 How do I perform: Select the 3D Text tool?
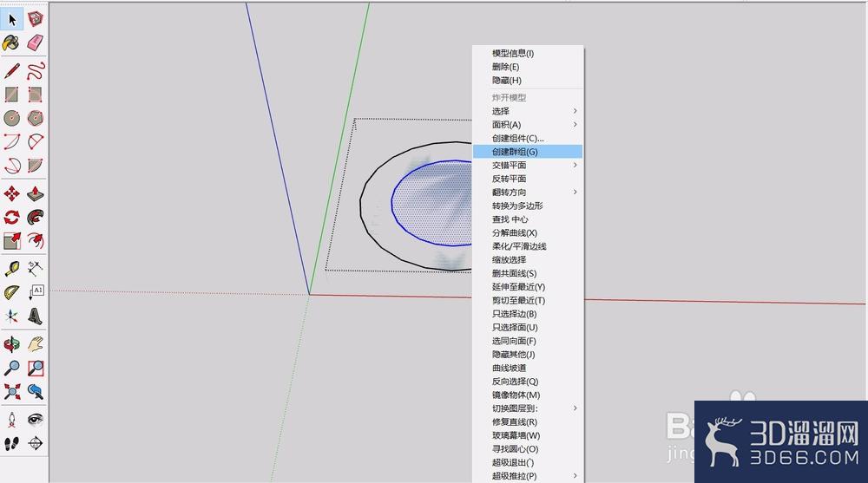pyautogui.click(x=36, y=316)
